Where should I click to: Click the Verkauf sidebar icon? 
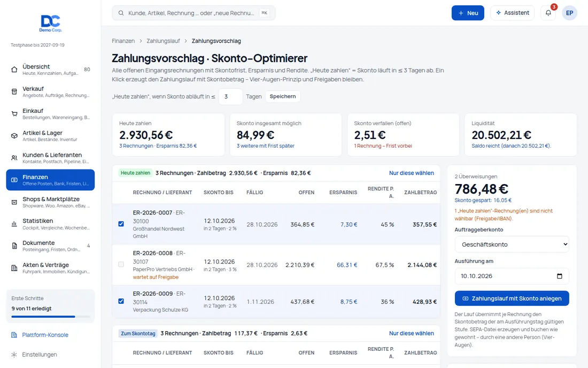[x=14, y=91]
